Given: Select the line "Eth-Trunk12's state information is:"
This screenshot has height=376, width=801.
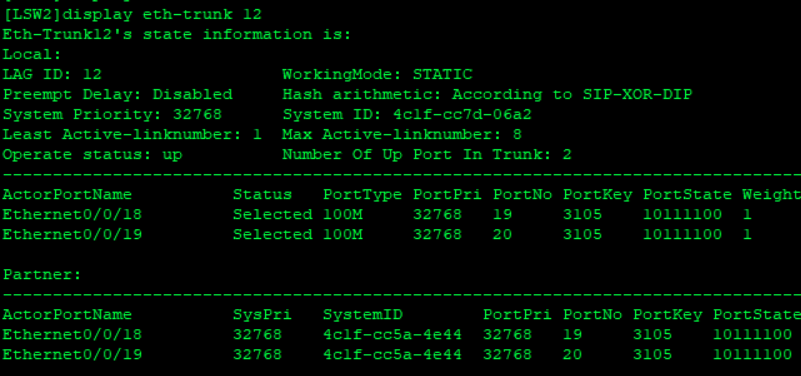Looking at the screenshot, I should (x=177, y=35).
